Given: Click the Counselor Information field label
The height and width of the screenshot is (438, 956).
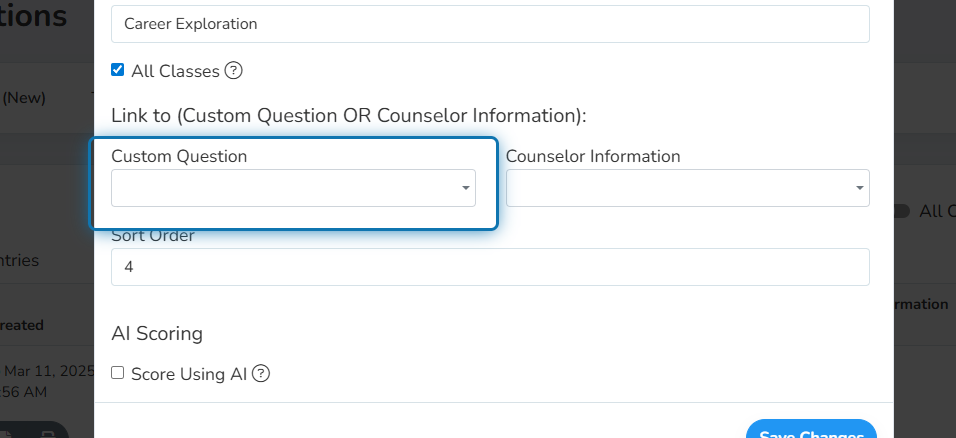Looking at the screenshot, I should pos(593,156).
